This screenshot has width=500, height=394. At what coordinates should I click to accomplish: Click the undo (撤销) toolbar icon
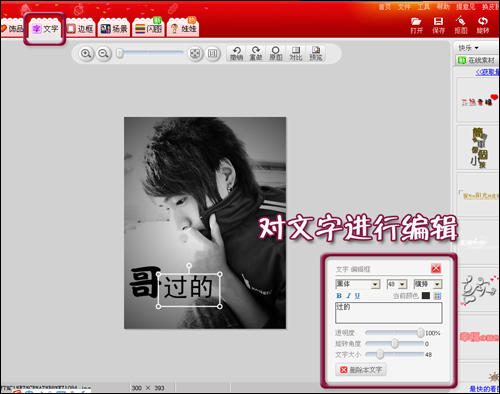click(236, 53)
